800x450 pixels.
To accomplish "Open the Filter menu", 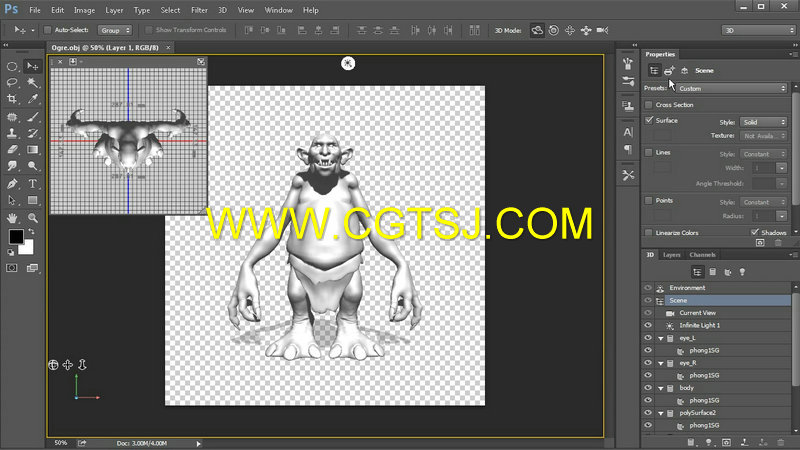I will pyautogui.click(x=199, y=10).
